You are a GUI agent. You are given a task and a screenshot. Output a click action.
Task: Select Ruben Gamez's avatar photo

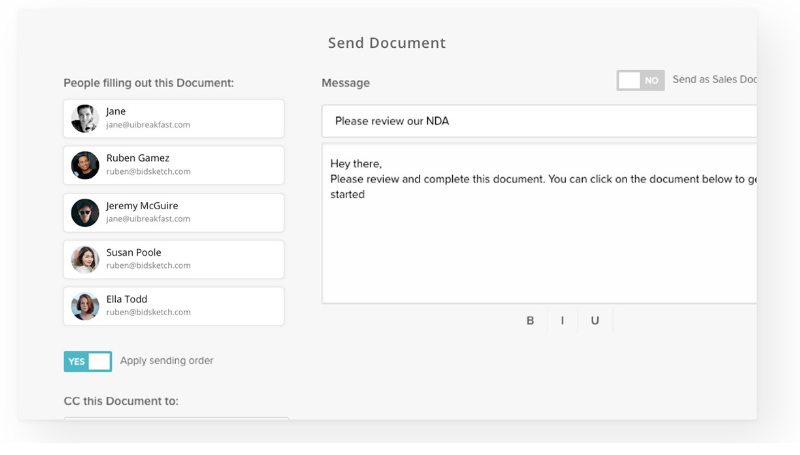click(x=85, y=165)
